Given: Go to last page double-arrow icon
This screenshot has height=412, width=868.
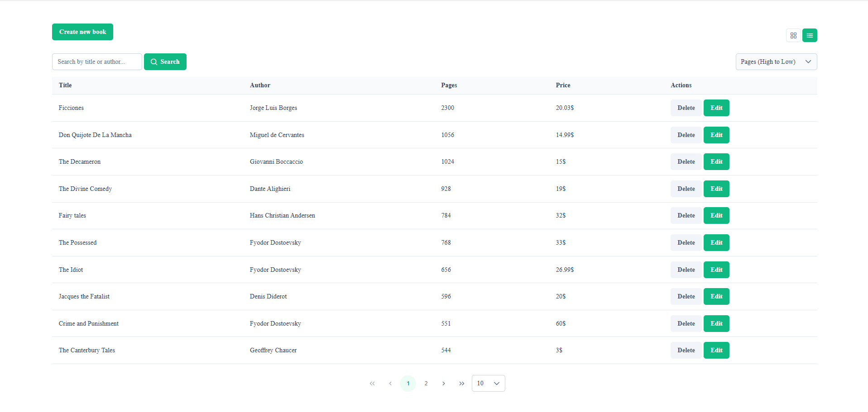Looking at the screenshot, I should 462,384.
